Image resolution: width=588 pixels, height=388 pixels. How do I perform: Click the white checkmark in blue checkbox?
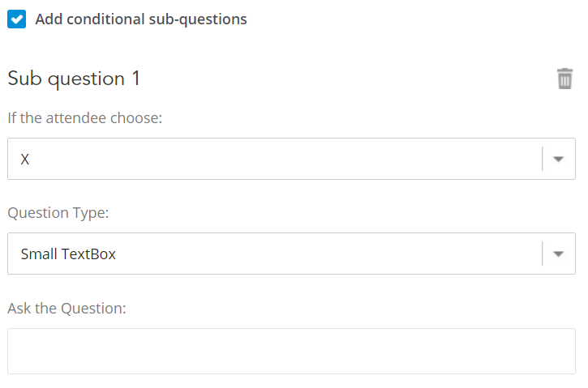point(17,19)
